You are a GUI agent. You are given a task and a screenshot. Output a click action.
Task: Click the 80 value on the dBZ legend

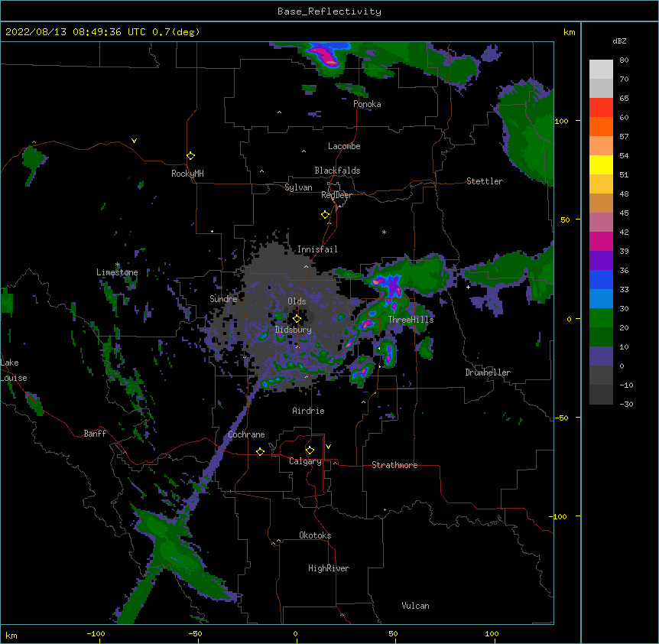[x=624, y=60]
